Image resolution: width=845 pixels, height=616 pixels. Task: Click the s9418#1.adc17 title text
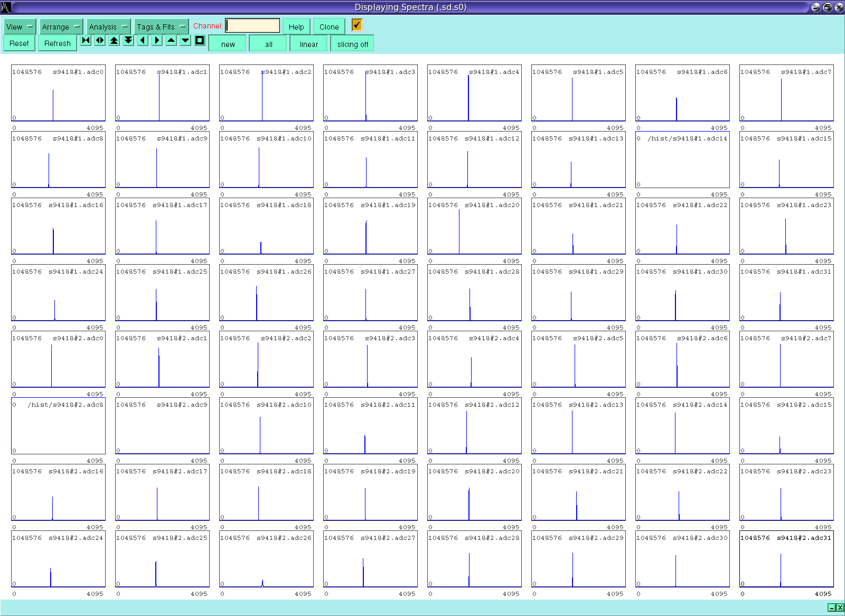[180, 205]
